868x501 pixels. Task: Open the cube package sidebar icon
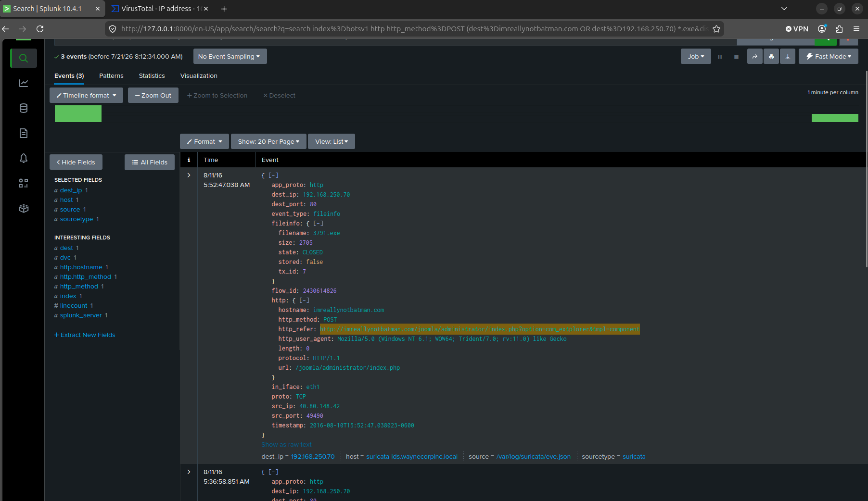coord(24,208)
